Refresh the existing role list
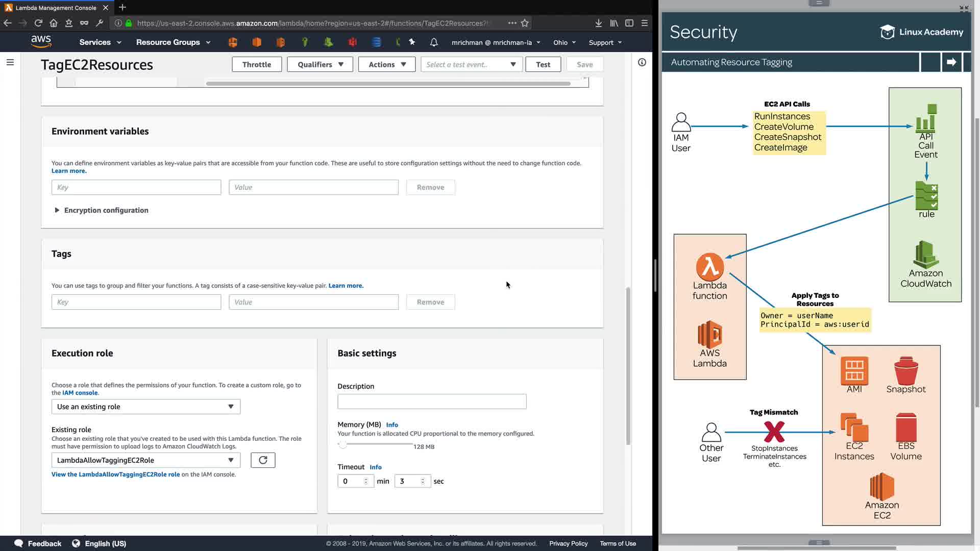 [x=263, y=460]
